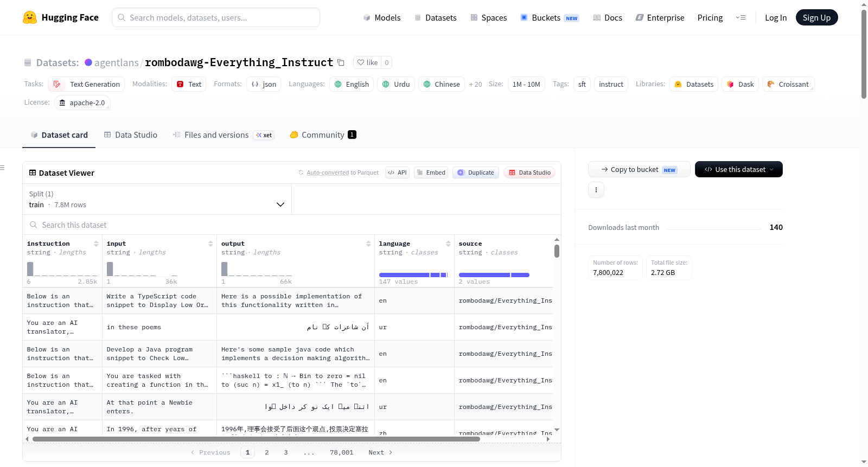The height and width of the screenshot is (467, 868).
Task: Click the Previous page button
Action: pos(210,452)
